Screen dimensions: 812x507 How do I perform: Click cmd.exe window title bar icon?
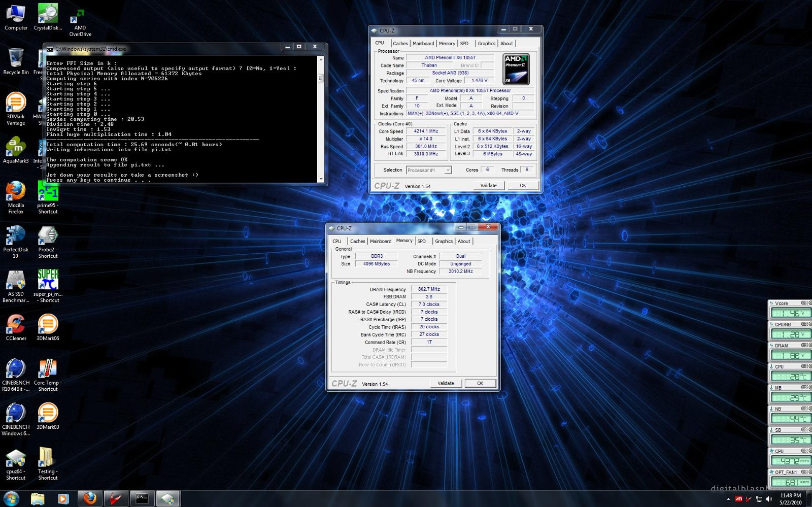pyautogui.click(x=50, y=49)
